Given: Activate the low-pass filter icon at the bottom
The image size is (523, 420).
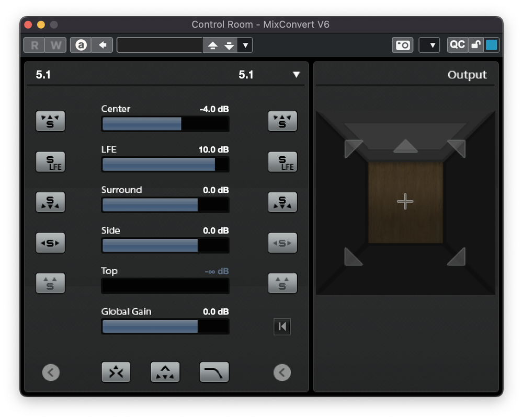Looking at the screenshot, I should point(214,372).
